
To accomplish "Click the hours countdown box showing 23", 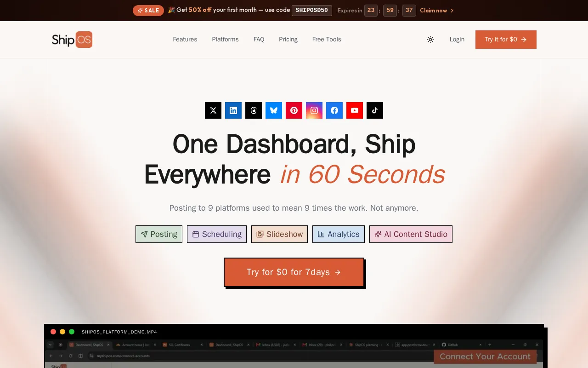I will click(x=371, y=10).
